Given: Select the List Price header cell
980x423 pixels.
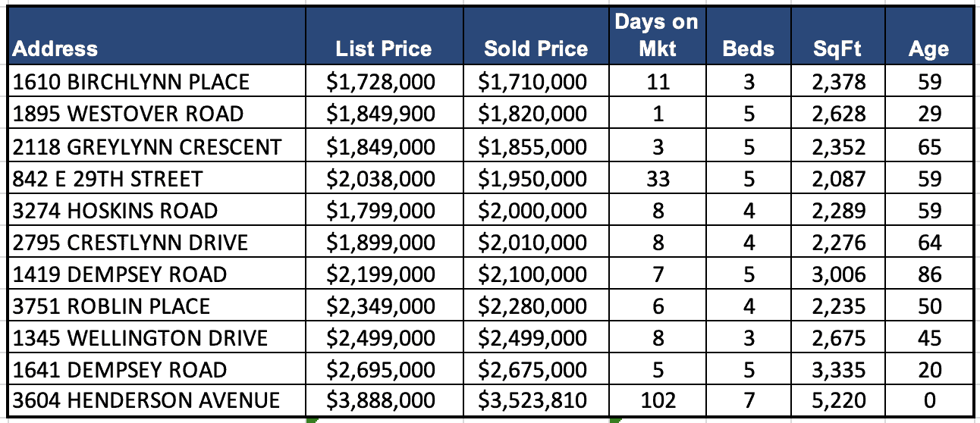Looking at the screenshot, I should [383, 49].
